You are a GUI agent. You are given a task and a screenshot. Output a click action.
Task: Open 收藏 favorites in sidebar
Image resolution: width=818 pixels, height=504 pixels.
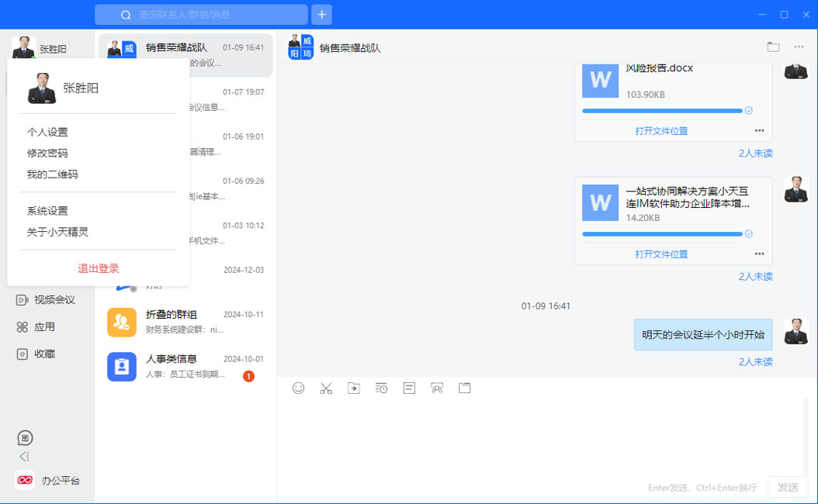point(23,354)
